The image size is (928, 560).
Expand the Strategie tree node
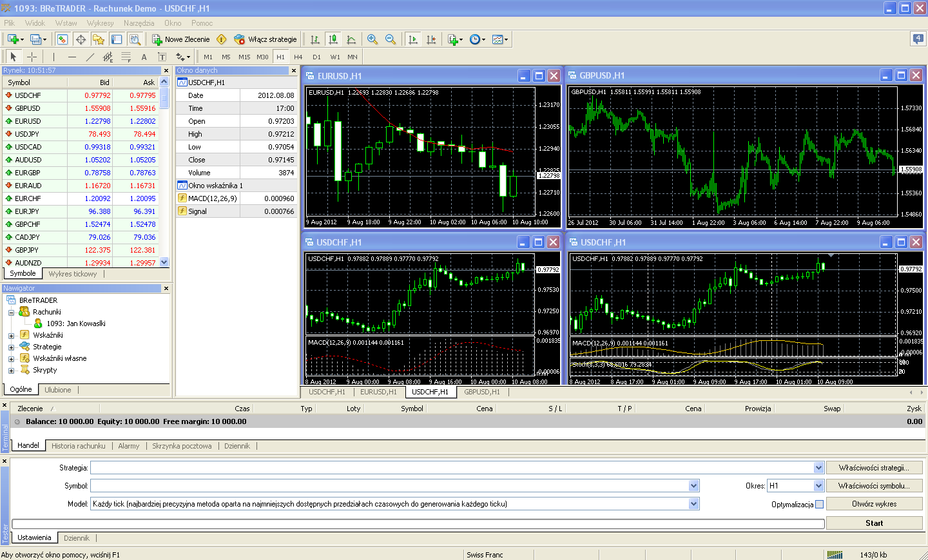11,347
